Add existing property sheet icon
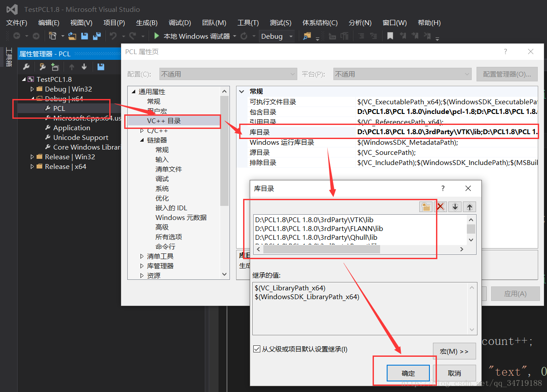 click(x=55, y=67)
